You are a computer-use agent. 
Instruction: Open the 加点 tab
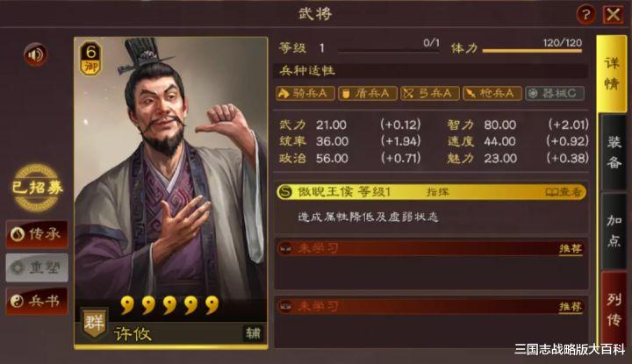(x=614, y=231)
